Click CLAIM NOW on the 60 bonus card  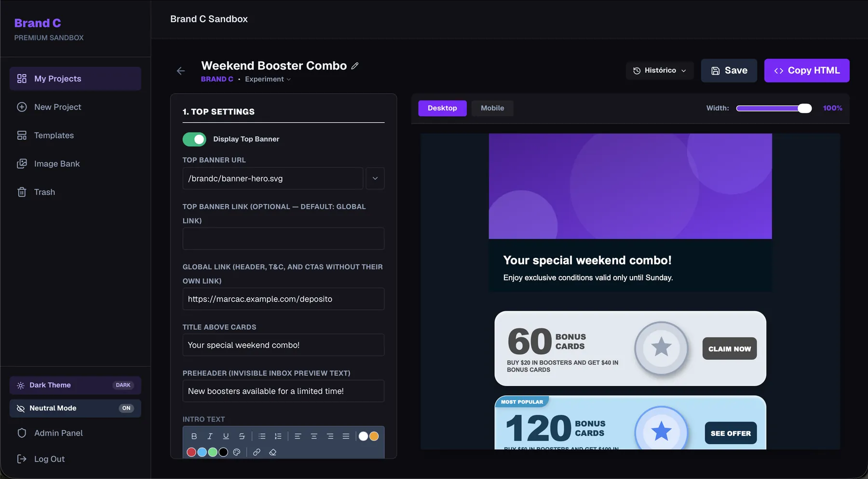(x=730, y=348)
